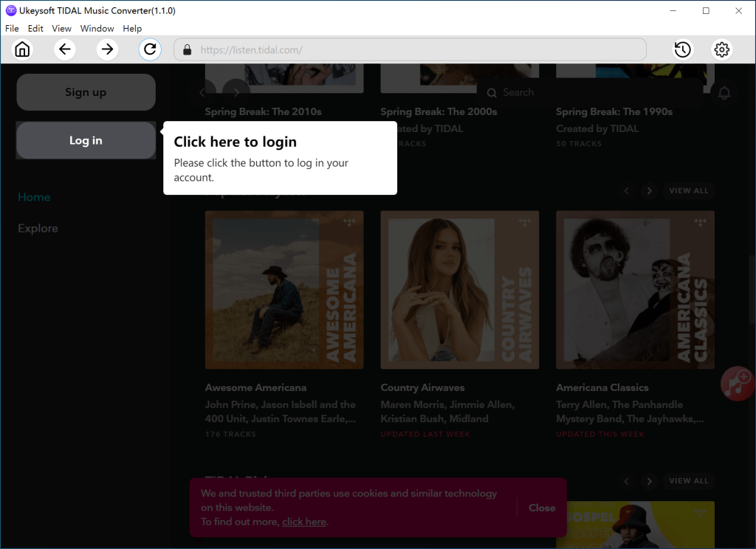Open the settings gear icon
Screen dimensions: 756x549
(721, 49)
